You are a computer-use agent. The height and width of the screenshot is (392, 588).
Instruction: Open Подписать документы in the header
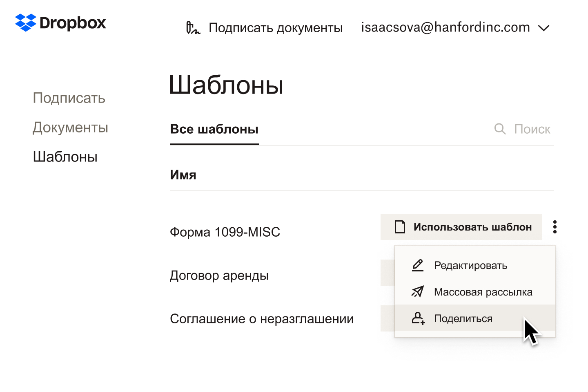[275, 28]
